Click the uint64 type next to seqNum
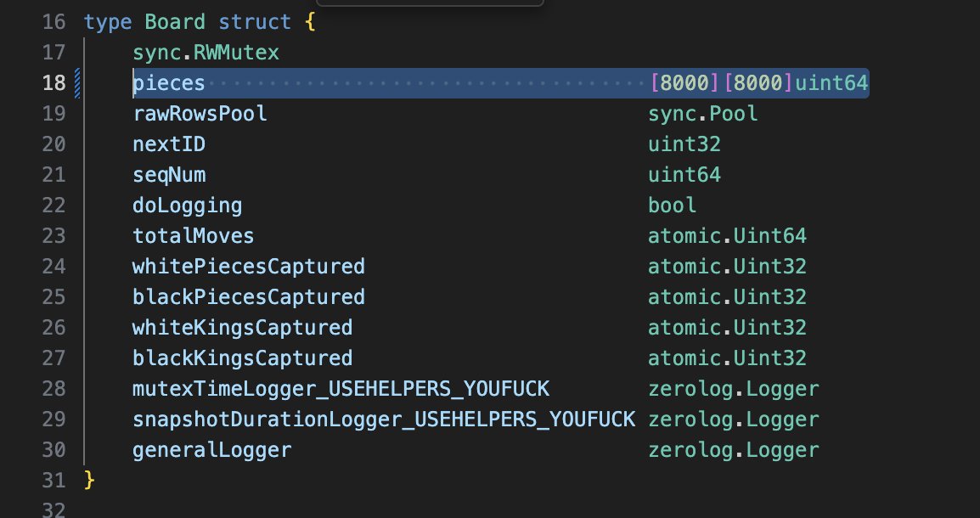Image resolution: width=980 pixels, height=518 pixels. pos(684,175)
